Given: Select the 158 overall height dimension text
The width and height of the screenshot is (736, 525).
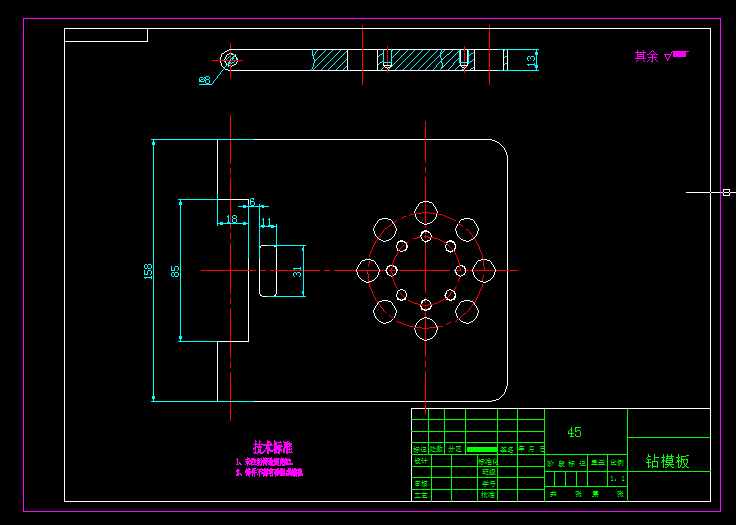Looking at the screenshot, I should (x=148, y=271).
